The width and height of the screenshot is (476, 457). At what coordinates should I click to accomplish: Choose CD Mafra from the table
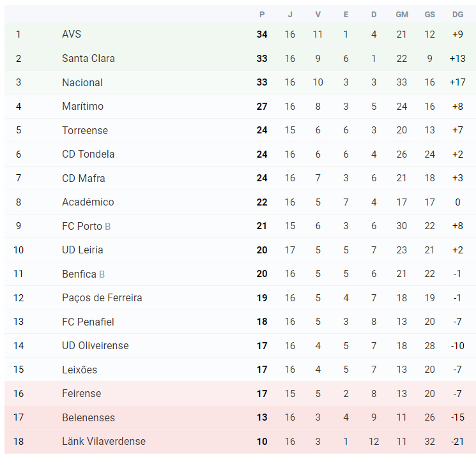[84, 178]
